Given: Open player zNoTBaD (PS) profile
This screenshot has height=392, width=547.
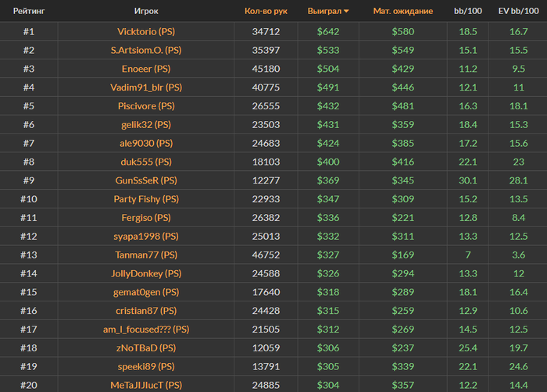Looking at the screenshot, I should pyautogui.click(x=146, y=348).
